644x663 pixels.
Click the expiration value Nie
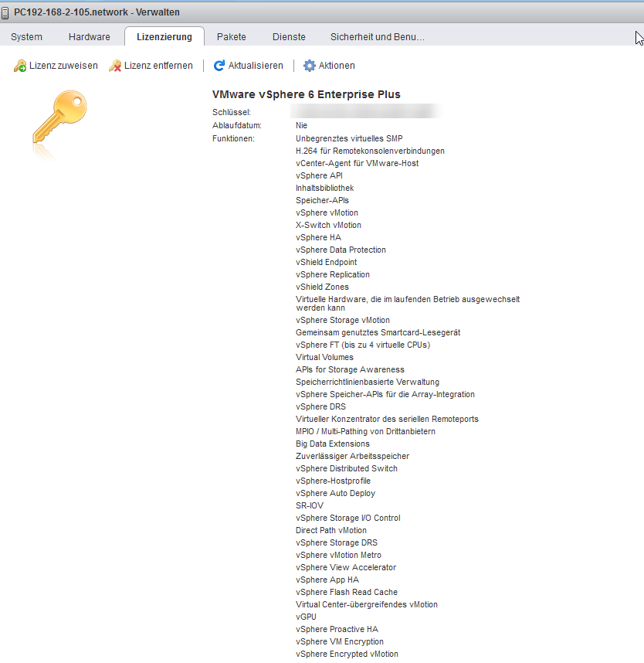coord(302,126)
